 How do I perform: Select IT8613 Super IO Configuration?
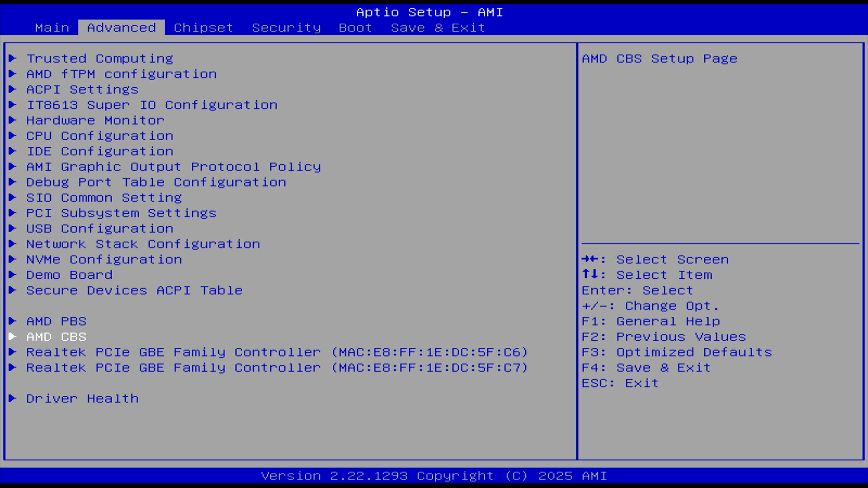152,105
